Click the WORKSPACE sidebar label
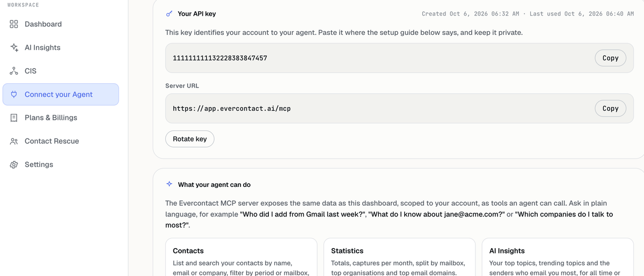 click(x=23, y=5)
